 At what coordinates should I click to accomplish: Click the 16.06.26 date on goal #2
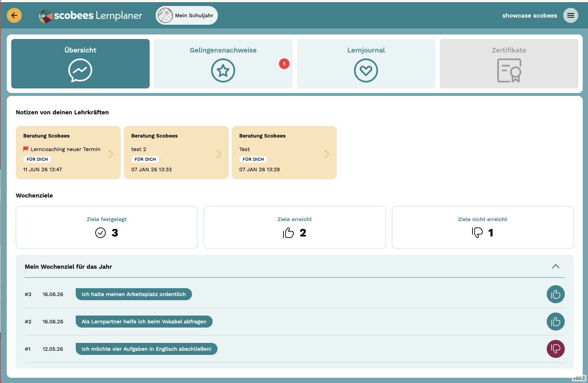[x=53, y=322]
